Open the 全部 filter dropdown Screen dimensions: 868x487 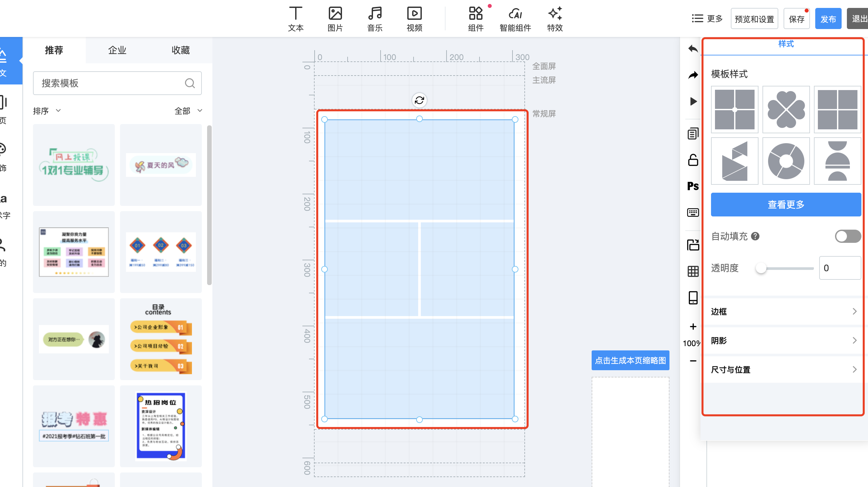(188, 111)
